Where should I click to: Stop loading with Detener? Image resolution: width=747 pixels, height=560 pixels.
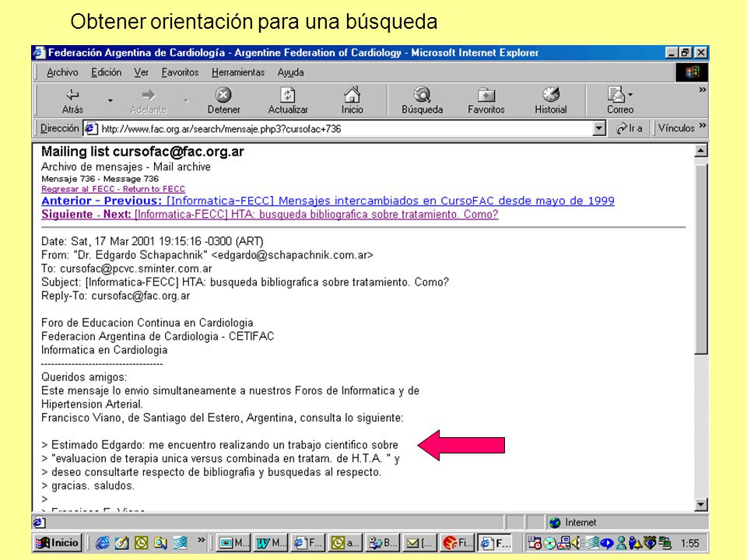pos(223,101)
